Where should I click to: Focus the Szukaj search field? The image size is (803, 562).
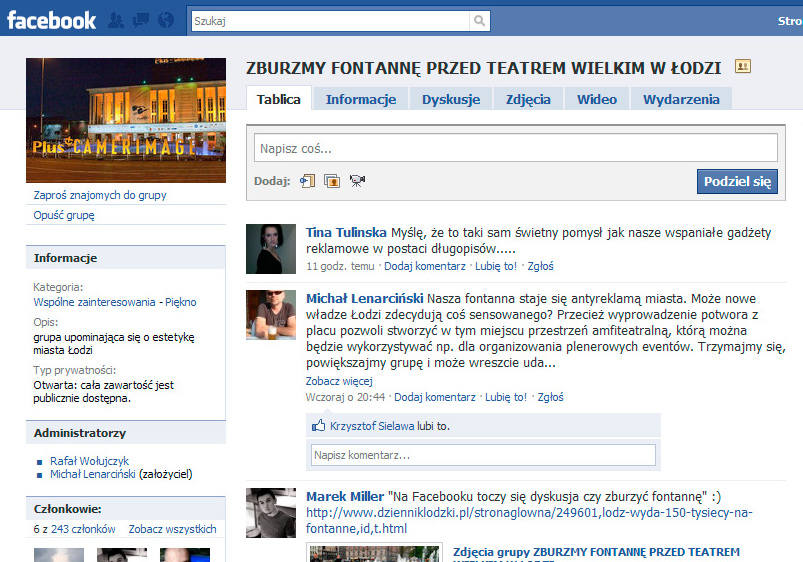[x=330, y=21]
